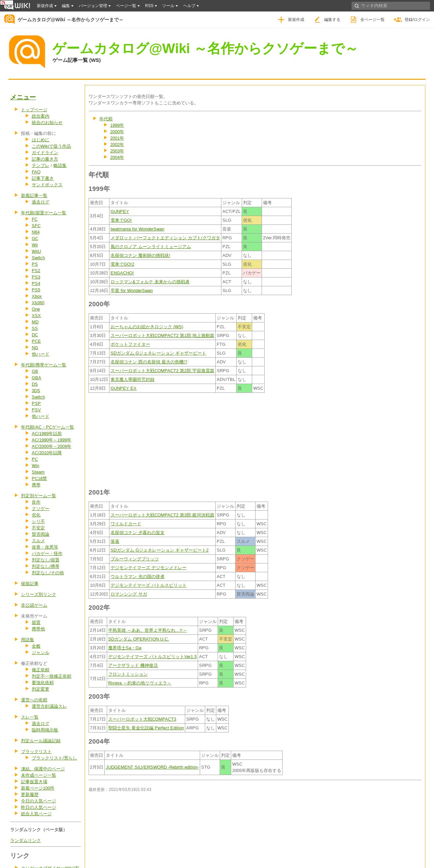Screen dimensions: 434x868
Task: Click the ランダムリンク link
Action: tap(25, 841)
